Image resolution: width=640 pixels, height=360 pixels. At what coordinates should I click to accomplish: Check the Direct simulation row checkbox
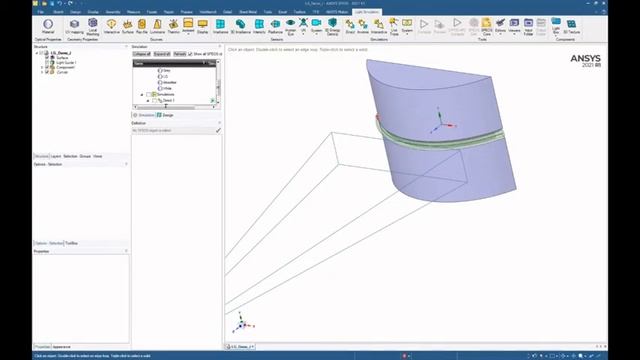[x=154, y=100]
